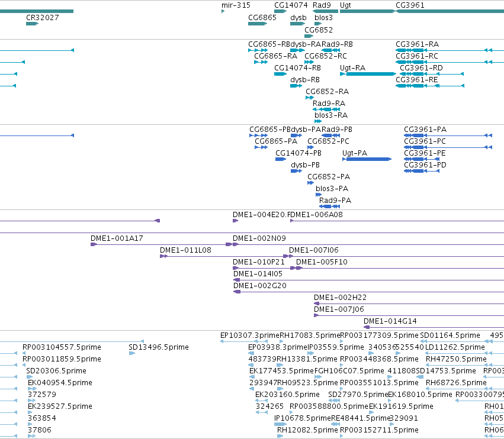504x439 pixels.
Task: Click the SD13496.5prime EST label
Action: [x=159, y=347]
